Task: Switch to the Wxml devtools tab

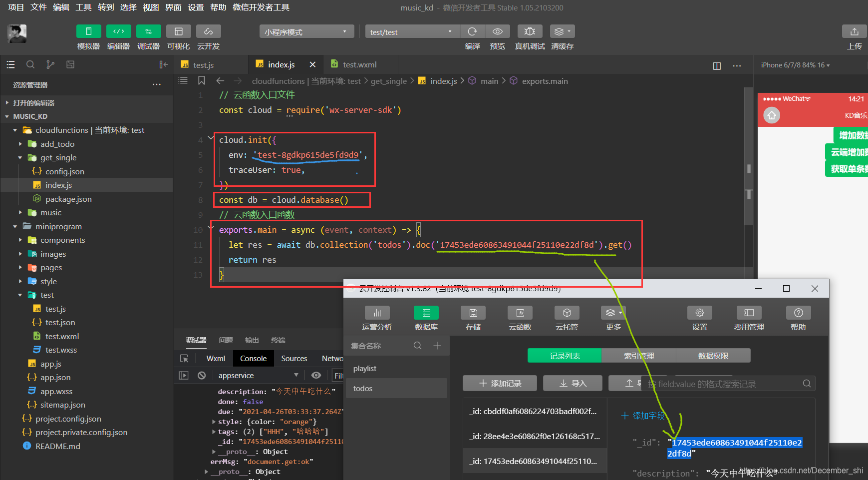Action: pyautogui.click(x=216, y=359)
